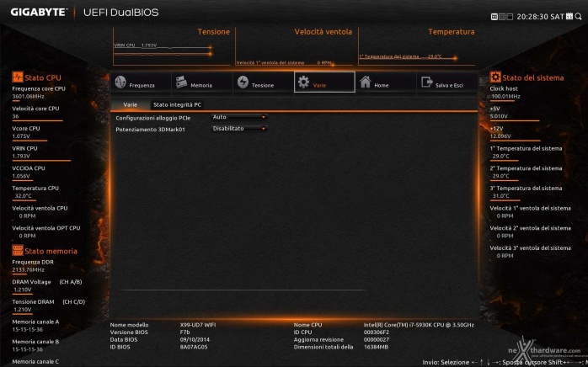This screenshot has height=367, width=588.
Task: Click the Varie gear icon
Action: pyautogui.click(x=303, y=82)
